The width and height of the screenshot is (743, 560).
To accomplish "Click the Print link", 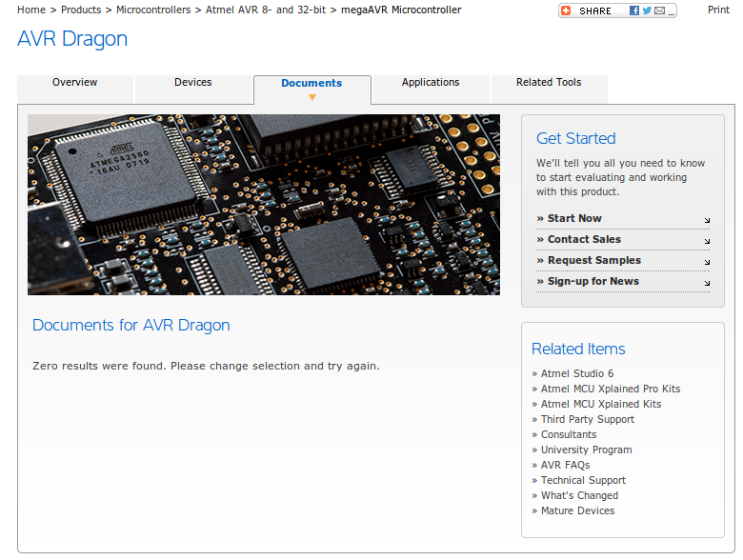I will tap(719, 10).
